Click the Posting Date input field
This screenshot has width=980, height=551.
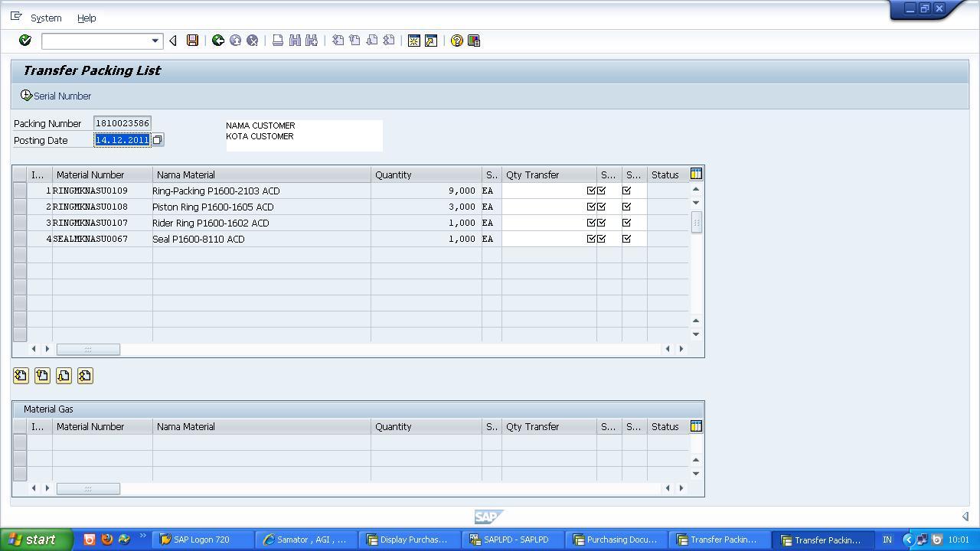click(122, 140)
